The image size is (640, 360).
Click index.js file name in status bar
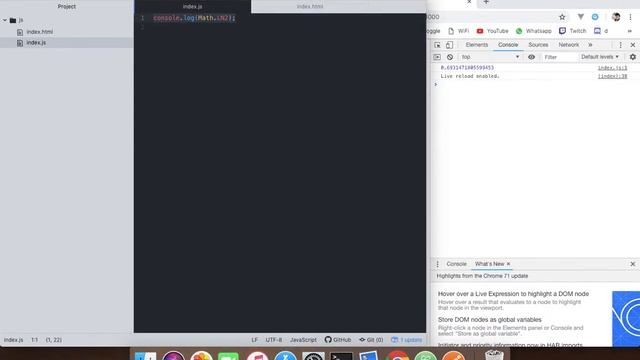13,340
